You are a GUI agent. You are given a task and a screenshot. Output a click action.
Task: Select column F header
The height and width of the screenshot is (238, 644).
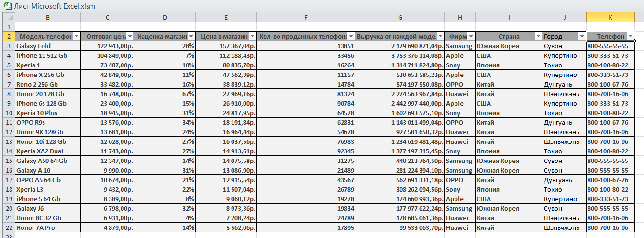[x=306, y=17]
